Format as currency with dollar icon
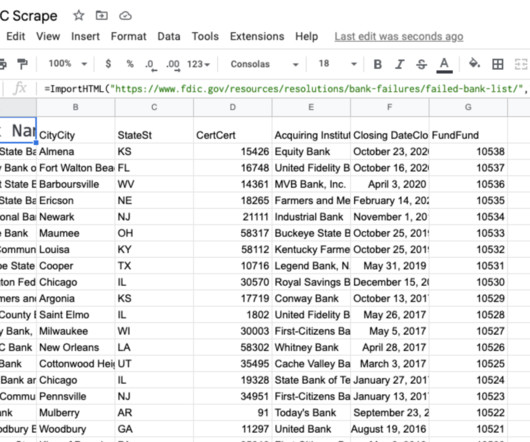The width and height of the screenshot is (530, 442). [108, 64]
